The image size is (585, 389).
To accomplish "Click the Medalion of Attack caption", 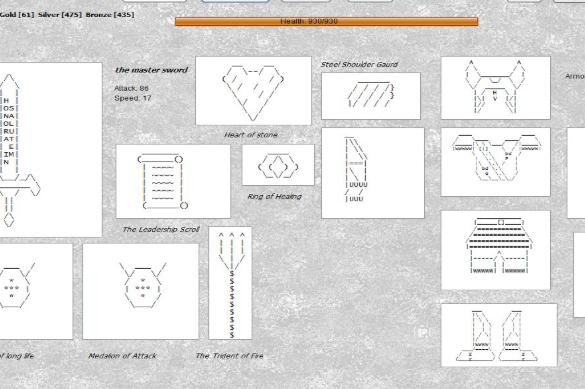I will 122,355.
